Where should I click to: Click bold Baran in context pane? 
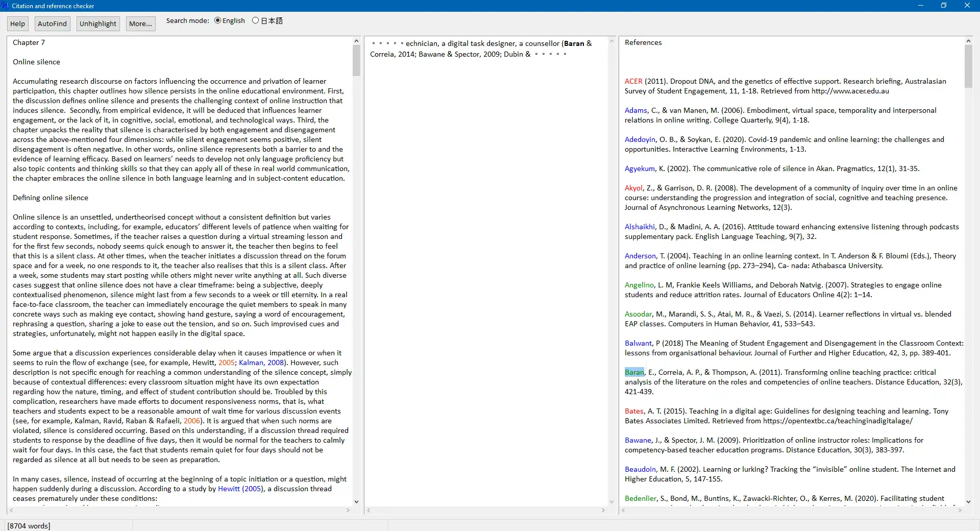point(574,43)
